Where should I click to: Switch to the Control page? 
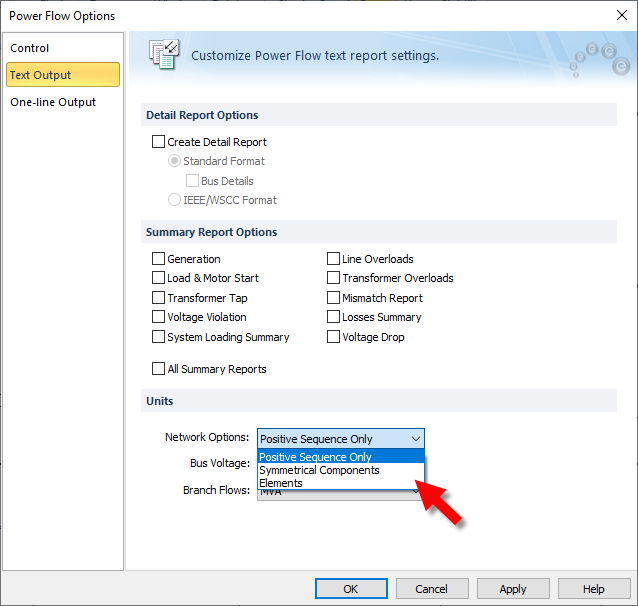[x=30, y=48]
